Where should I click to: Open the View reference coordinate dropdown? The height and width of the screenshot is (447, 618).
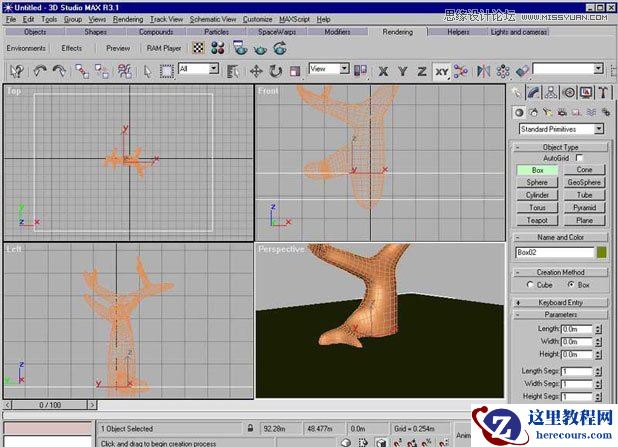(344, 69)
